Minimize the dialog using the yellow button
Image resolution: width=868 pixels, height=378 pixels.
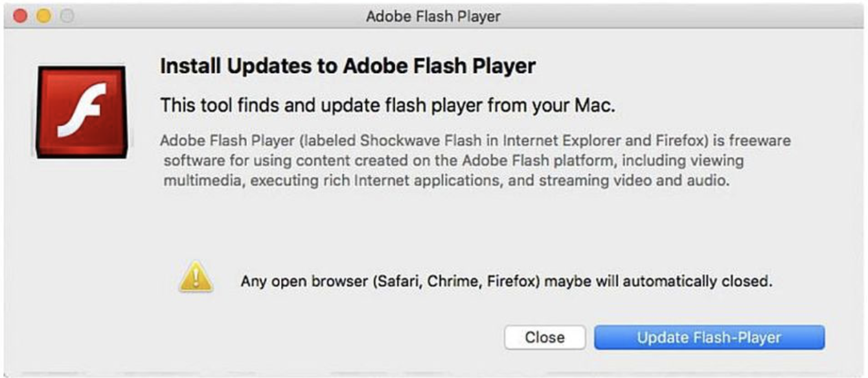tap(43, 16)
